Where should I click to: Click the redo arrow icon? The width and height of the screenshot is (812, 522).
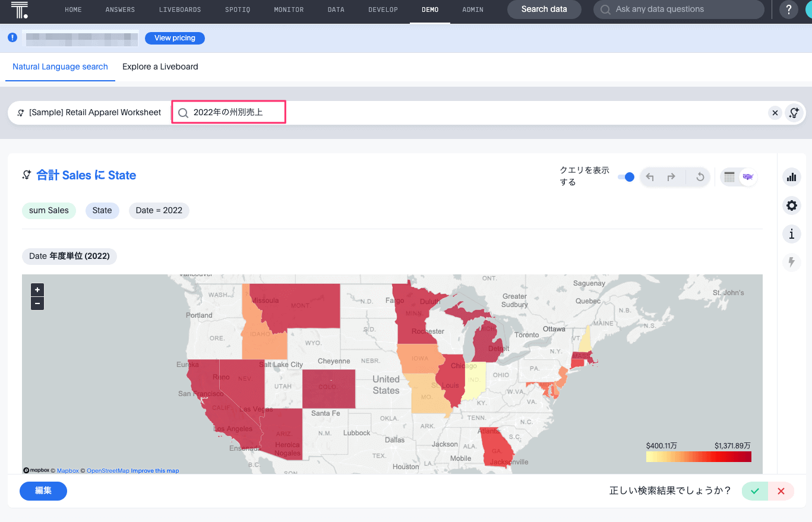(x=671, y=177)
